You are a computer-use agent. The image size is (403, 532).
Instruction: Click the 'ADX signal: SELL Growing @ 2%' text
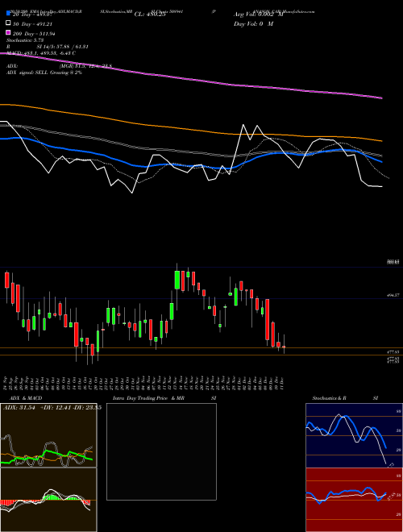[44, 73]
